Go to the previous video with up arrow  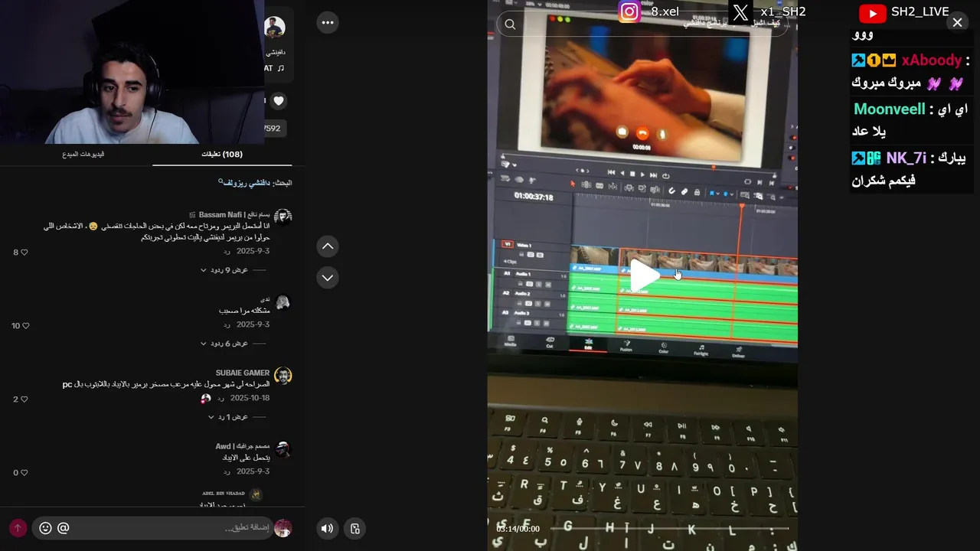328,246
